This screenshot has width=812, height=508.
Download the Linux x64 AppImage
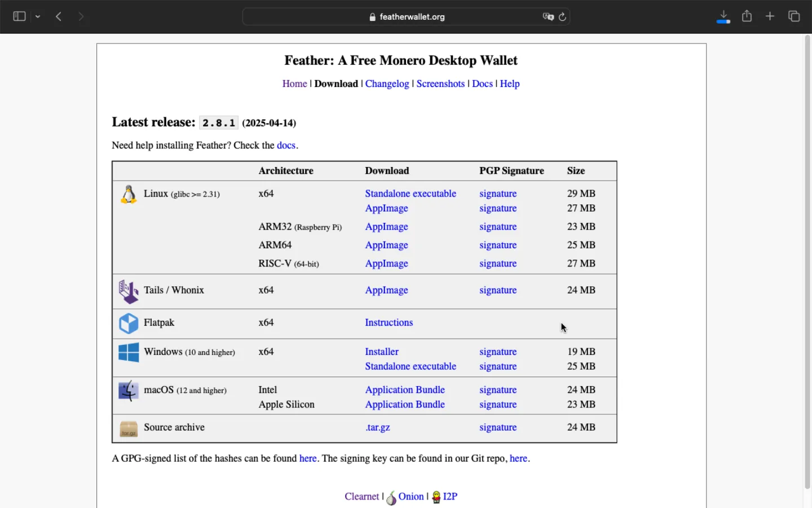pos(386,208)
